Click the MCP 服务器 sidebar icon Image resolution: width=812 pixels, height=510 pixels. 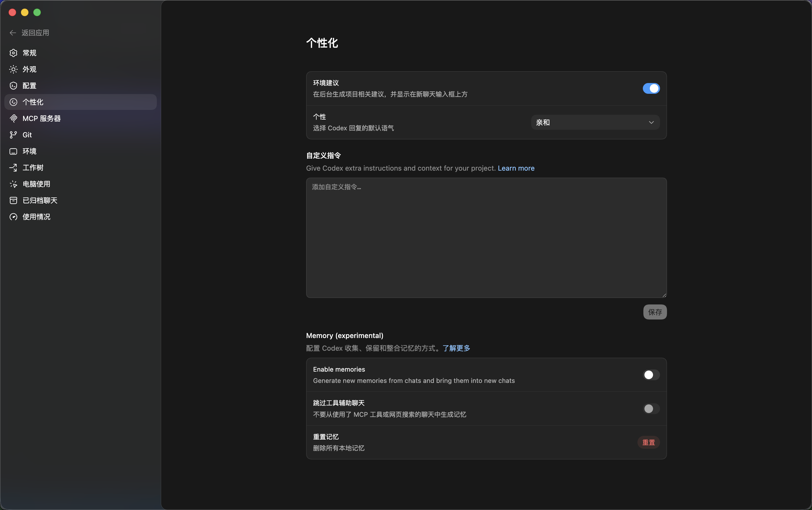(x=13, y=118)
